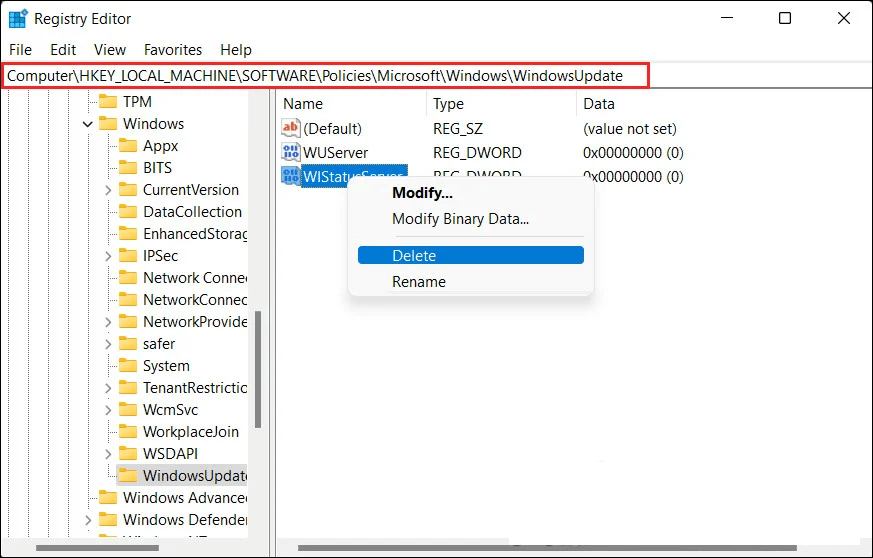Select Modify Binary Data option
This screenshot has width=873, height=558.
click(460, 219)
